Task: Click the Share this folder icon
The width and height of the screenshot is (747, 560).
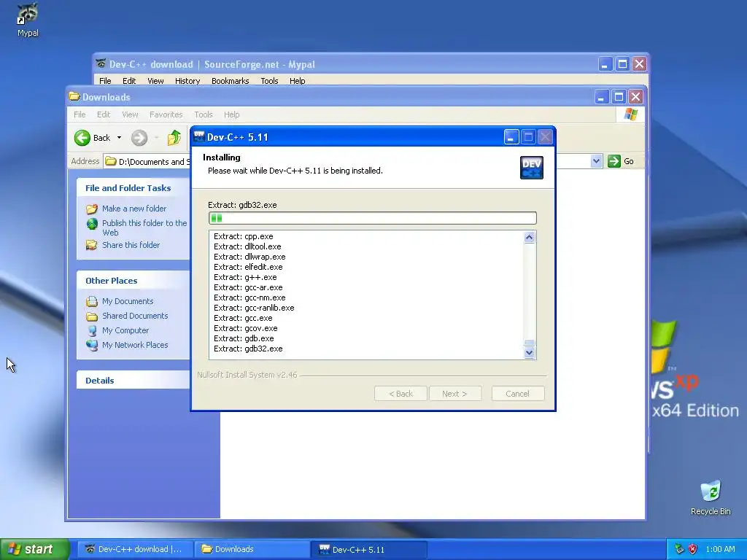Action: (x=91, y=245)
